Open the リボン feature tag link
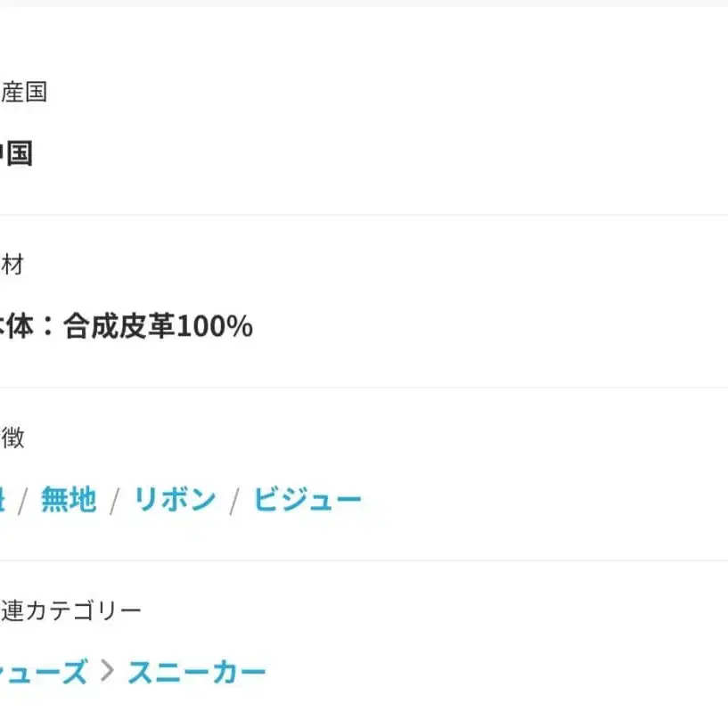This screenshot has height=728, width=728. (x=175, y=499)
